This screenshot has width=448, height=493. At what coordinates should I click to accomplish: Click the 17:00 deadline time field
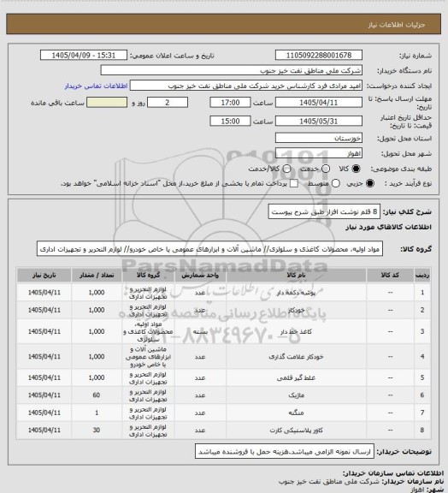click(230, 103)
